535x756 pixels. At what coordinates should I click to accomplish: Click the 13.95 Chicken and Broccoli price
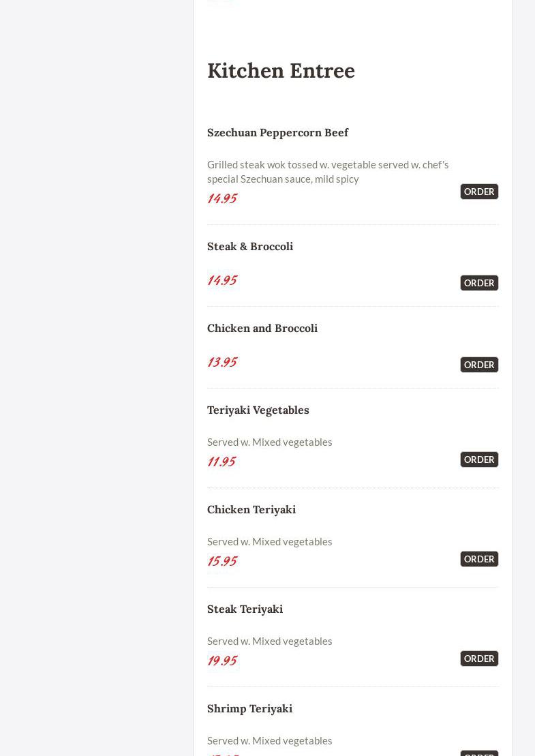point(222,362)
